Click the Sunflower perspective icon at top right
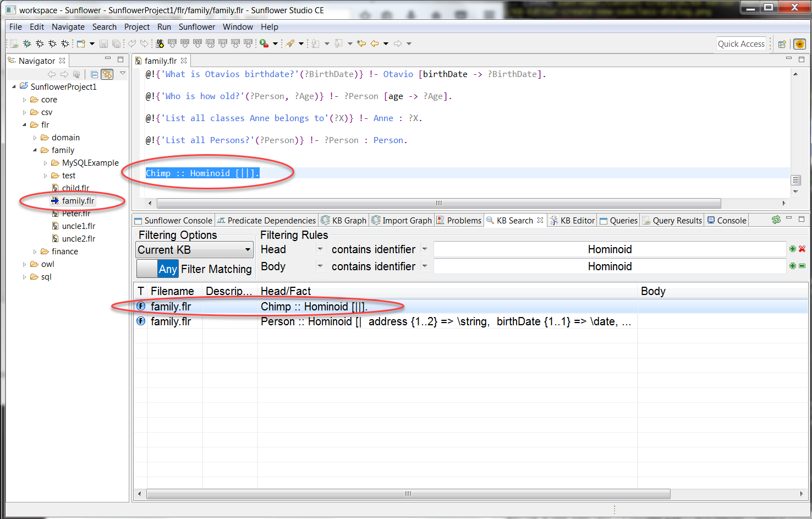 [x=799, y=44]
